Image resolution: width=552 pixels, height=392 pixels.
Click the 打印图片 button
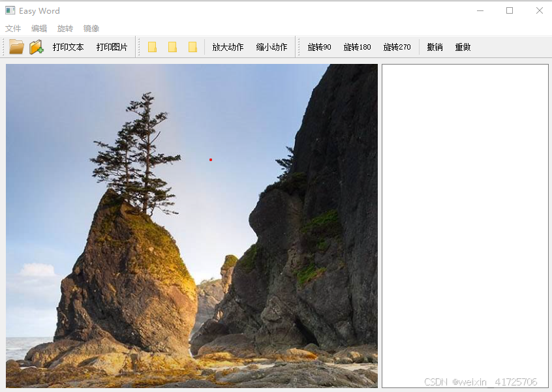(x=112, y=47)
